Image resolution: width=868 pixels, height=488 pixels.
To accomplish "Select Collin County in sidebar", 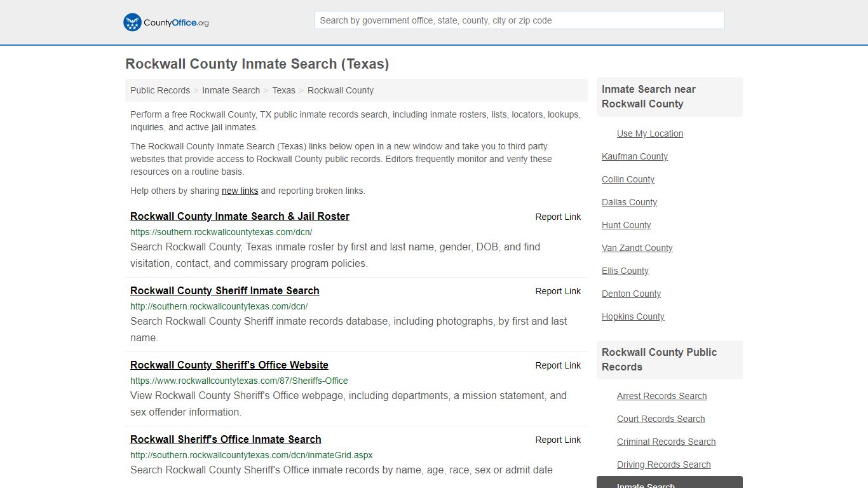I will point(628,179).
